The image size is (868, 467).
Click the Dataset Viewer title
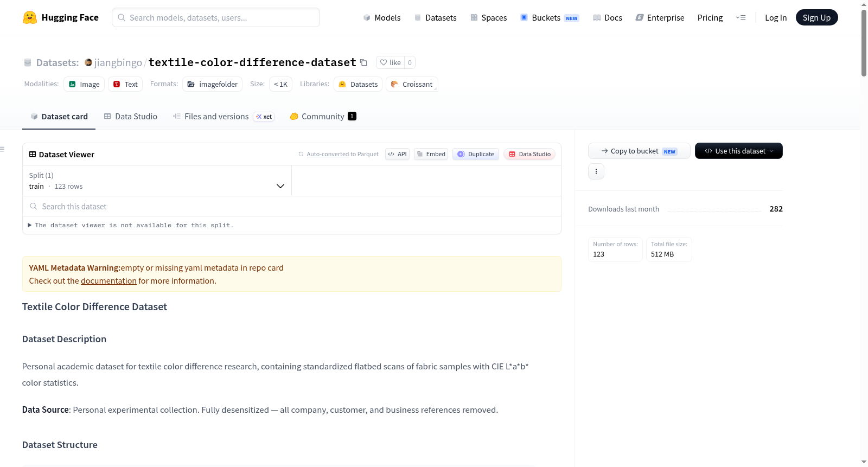point(67,155)
